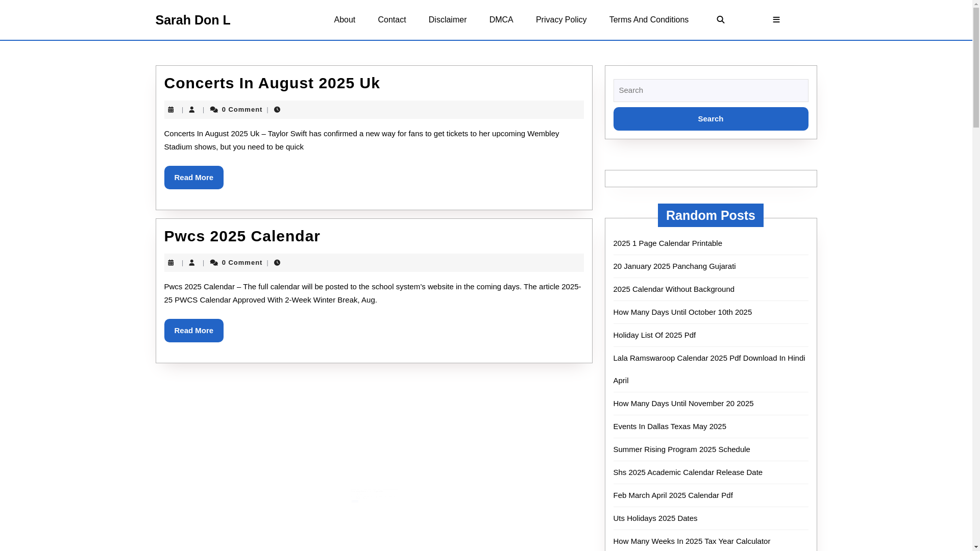Read More for Concerts In August 2025 Uk

pyautogui.click(x=194, y=178)
